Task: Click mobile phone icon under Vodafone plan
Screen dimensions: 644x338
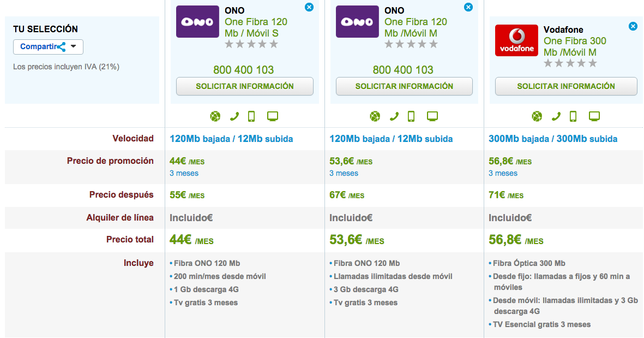Action: 573,117
